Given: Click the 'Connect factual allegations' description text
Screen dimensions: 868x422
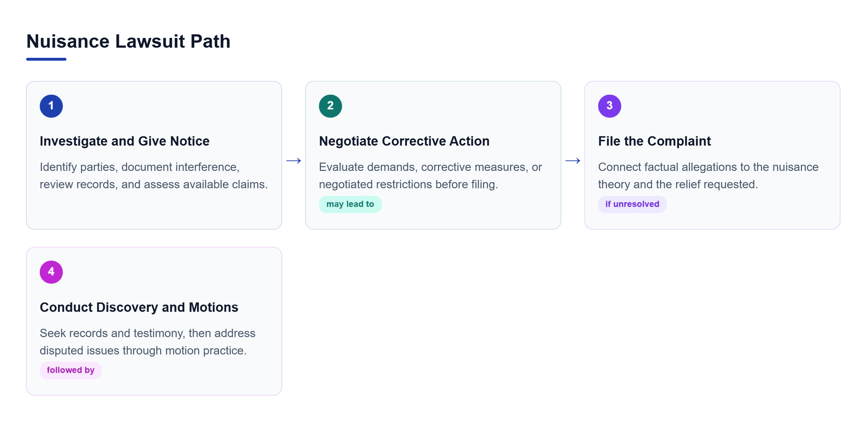Looking at the screenshot, I should pos(708,176).
